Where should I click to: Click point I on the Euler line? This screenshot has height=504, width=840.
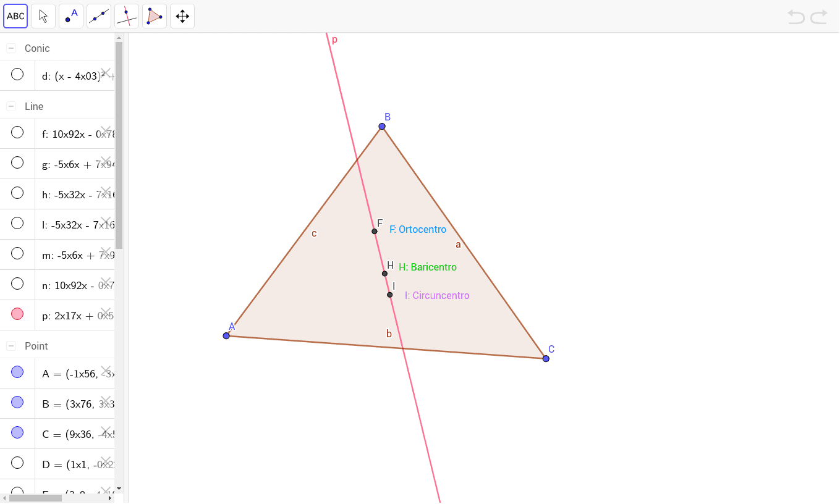click(x=390, y=295)
